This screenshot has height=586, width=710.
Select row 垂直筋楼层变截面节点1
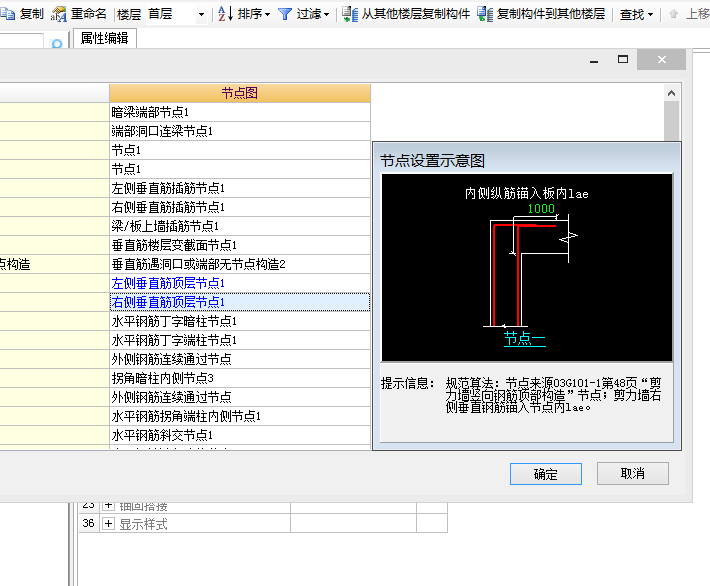(x=240, y=245)
